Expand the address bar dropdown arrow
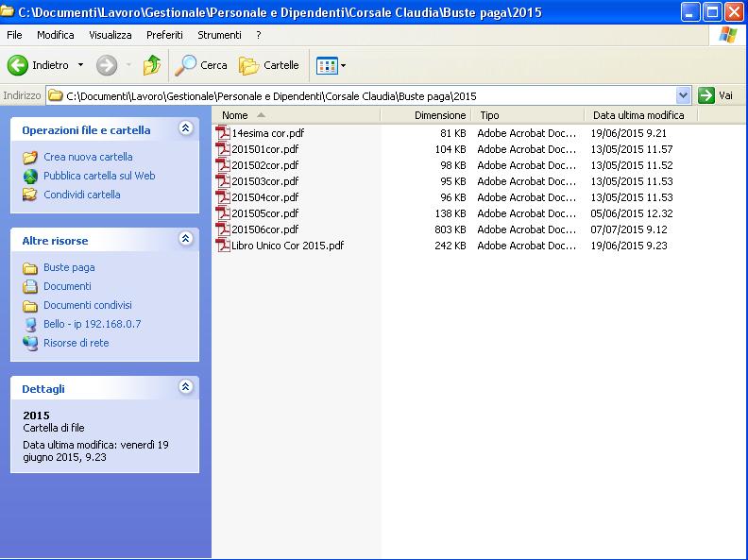 click(x=684, y=95)
